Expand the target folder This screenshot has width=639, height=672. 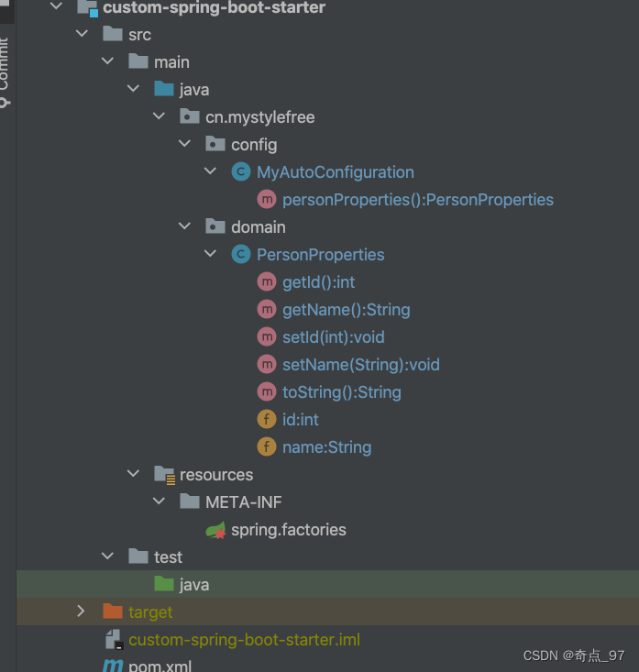[82, 611]
